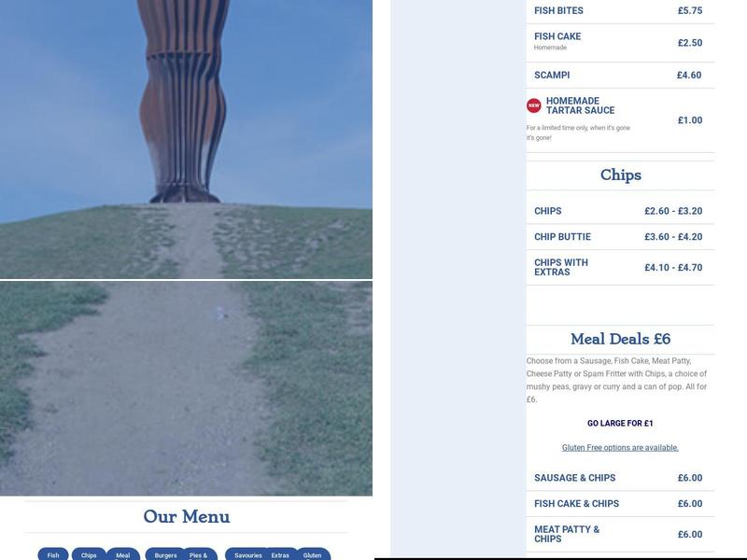Screen dimensions: 747x560
Task: Open the Pies & category pill
Action: (x=200, y=554)
